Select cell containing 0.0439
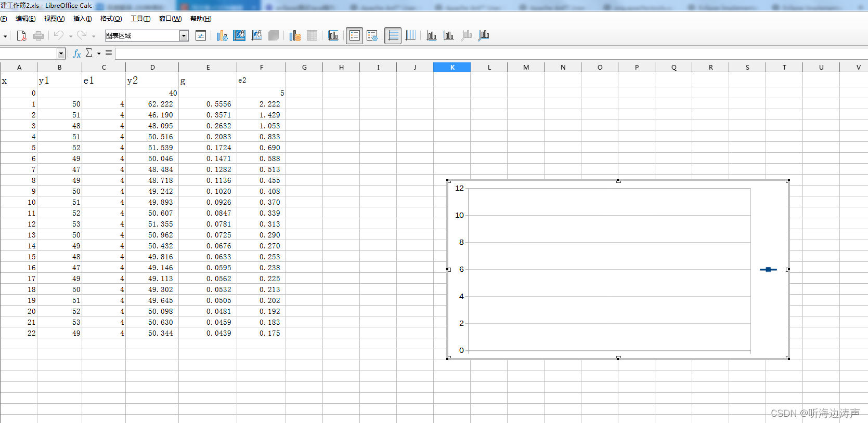Screen dimensions: 868x423 pos(208,333)
